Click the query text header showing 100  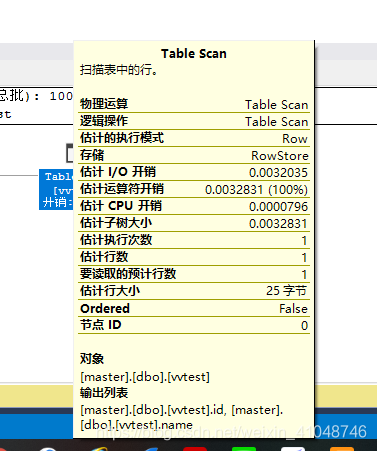tap(37, 96)
